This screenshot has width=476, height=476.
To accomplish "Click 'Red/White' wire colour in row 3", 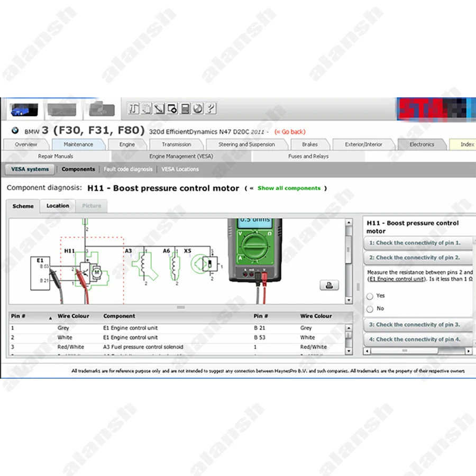I will click(x=71, y=347).
